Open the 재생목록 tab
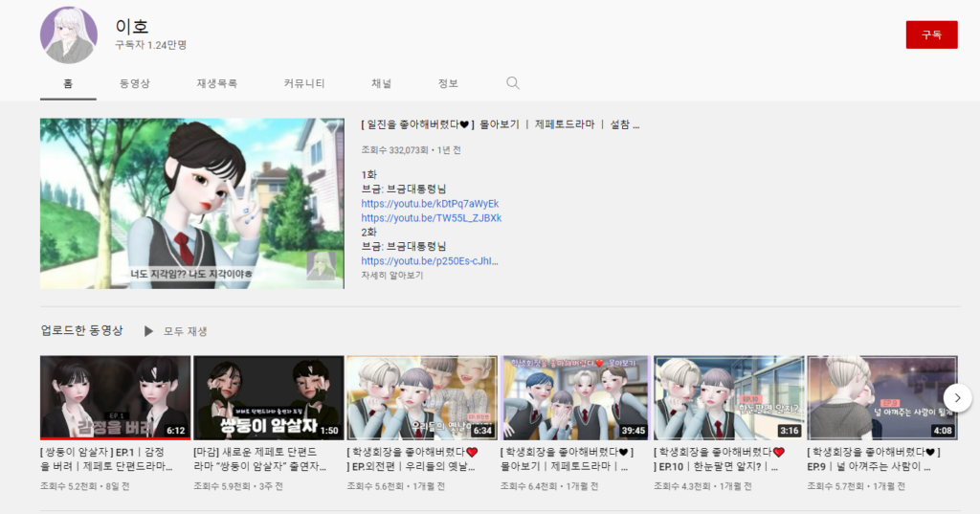Image resolution: width=980 pixels, height=514 pixels. click(217, 83)
